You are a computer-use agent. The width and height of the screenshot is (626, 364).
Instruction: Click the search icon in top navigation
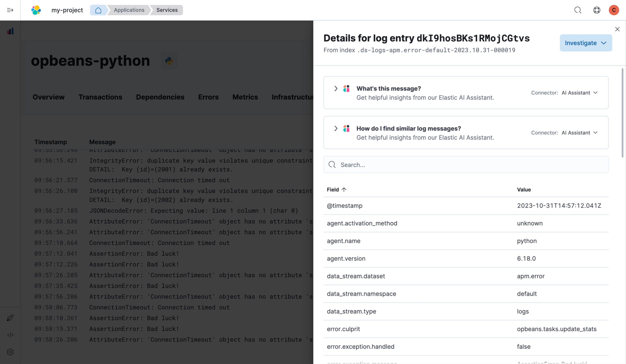click(577, 9)
